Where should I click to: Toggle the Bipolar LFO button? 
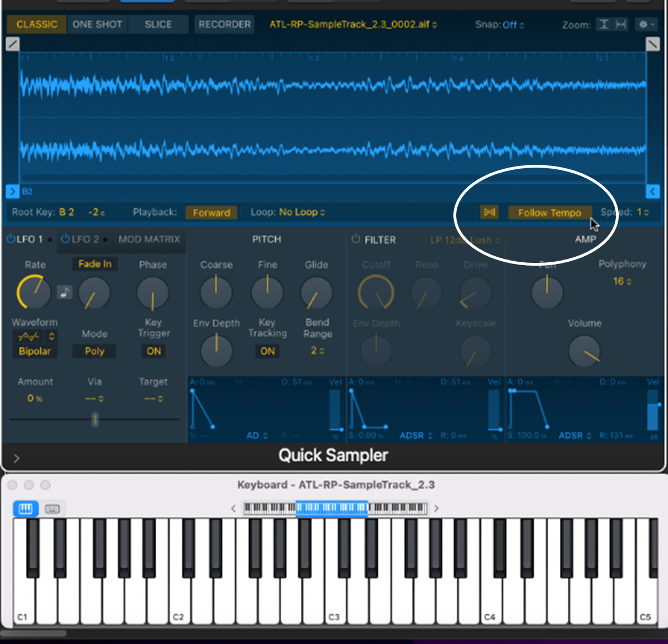(x=35, y=351)
